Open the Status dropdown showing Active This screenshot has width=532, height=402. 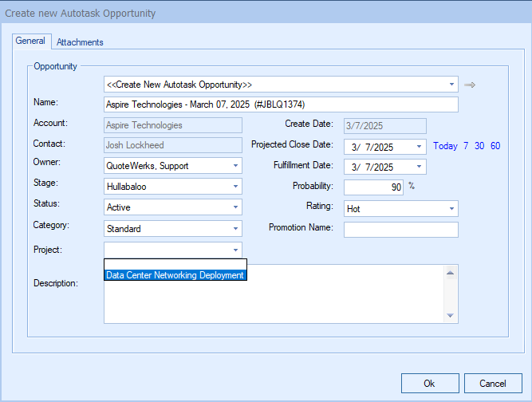[x=235, y=207]
